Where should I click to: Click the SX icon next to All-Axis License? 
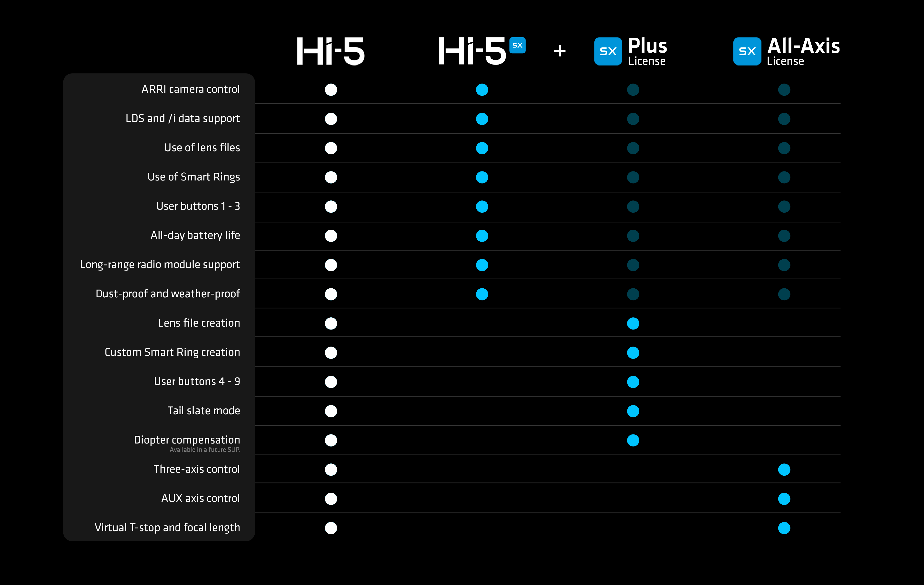[747, 51]
